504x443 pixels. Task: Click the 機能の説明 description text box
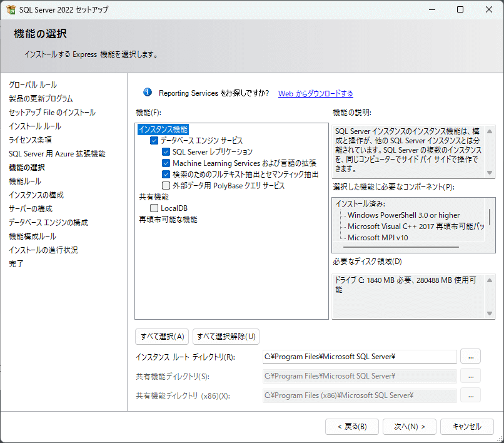coord(408,150)
